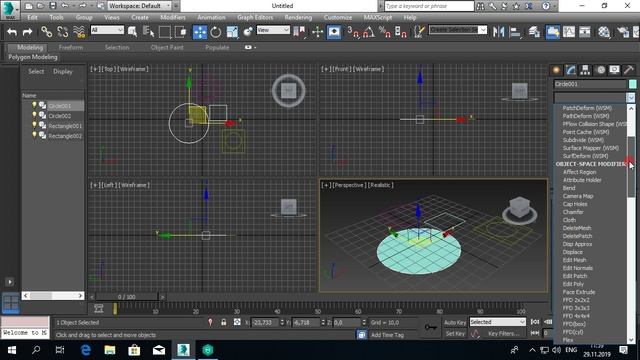Viewport: 640px width, 360px height.
Task: Toggle visibility bulb of Circle002
Action: click(34, 116)
